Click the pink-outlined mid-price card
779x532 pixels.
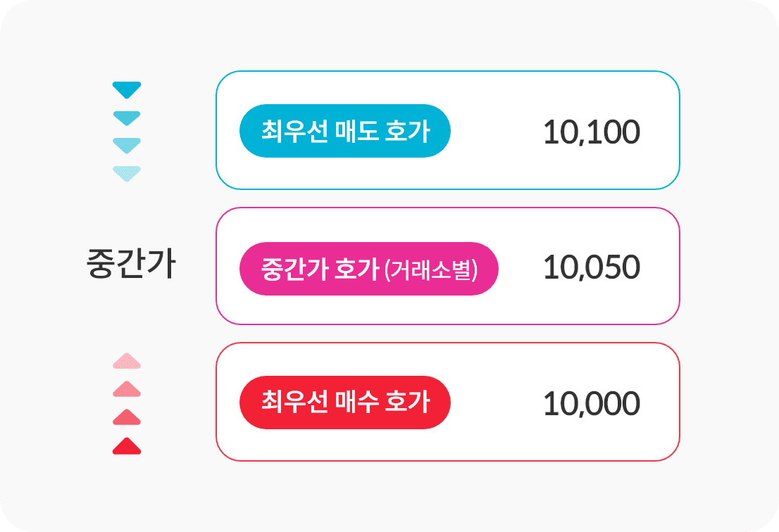click(448, 266)
